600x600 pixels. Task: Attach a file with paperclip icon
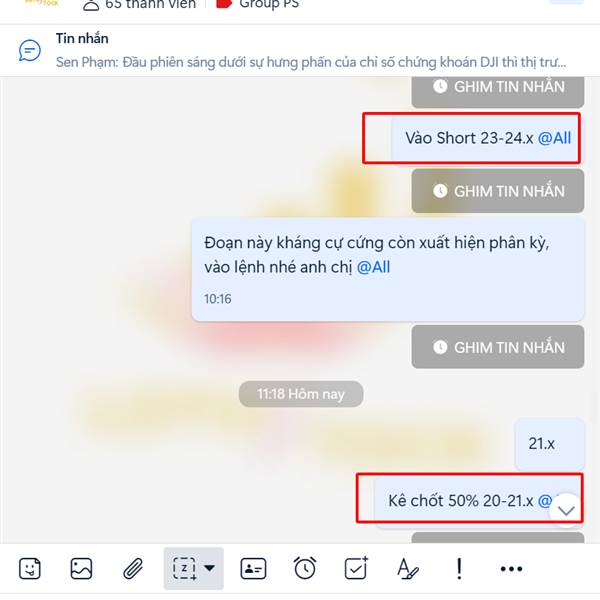coord(133,569)
